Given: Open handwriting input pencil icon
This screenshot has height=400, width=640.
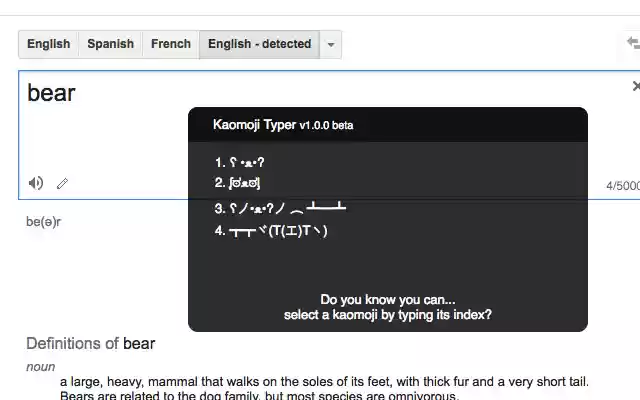Looking at the screenshot, I should pyautogui.click(x=62, y=184).
